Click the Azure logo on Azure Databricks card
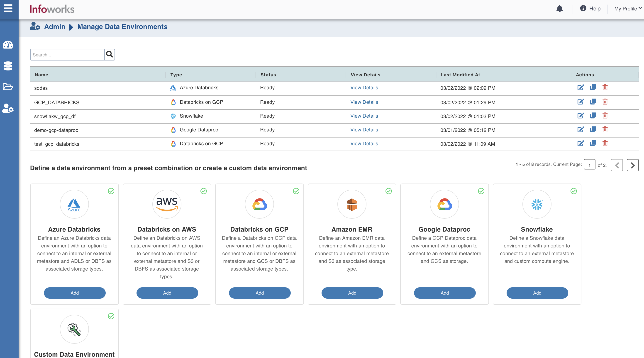Viewport: 644px width, 358px height. (x=74, y=204)
